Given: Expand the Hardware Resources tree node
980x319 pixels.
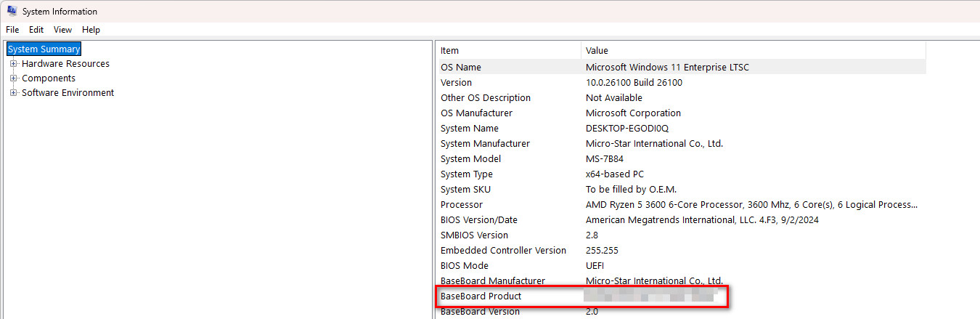Looking at the screenshot, I should [13, 64].
